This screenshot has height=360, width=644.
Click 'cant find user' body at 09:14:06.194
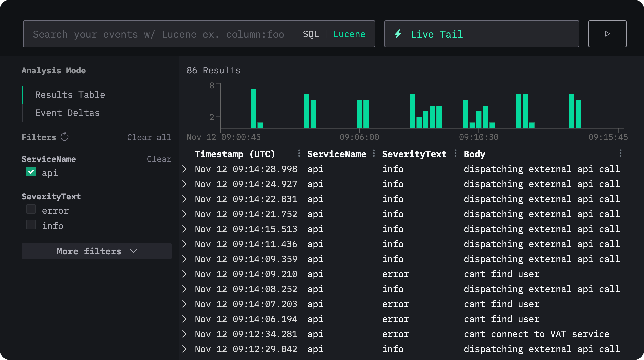tap(502, 319)
